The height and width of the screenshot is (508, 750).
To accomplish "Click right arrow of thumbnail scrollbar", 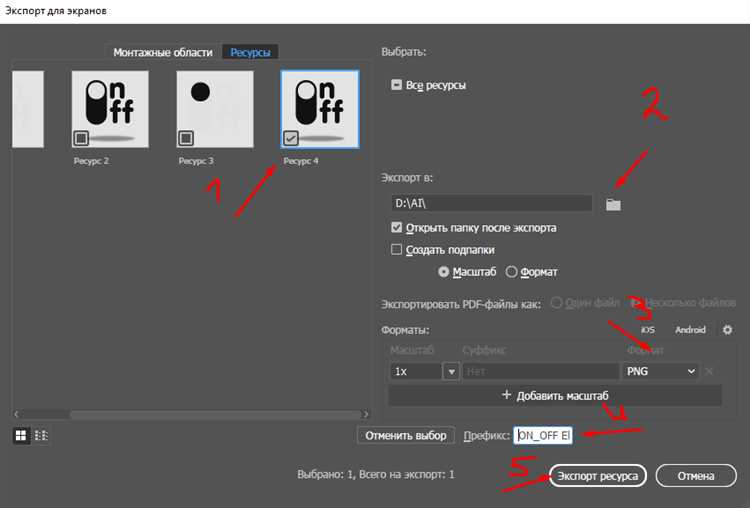I will 366,414.
